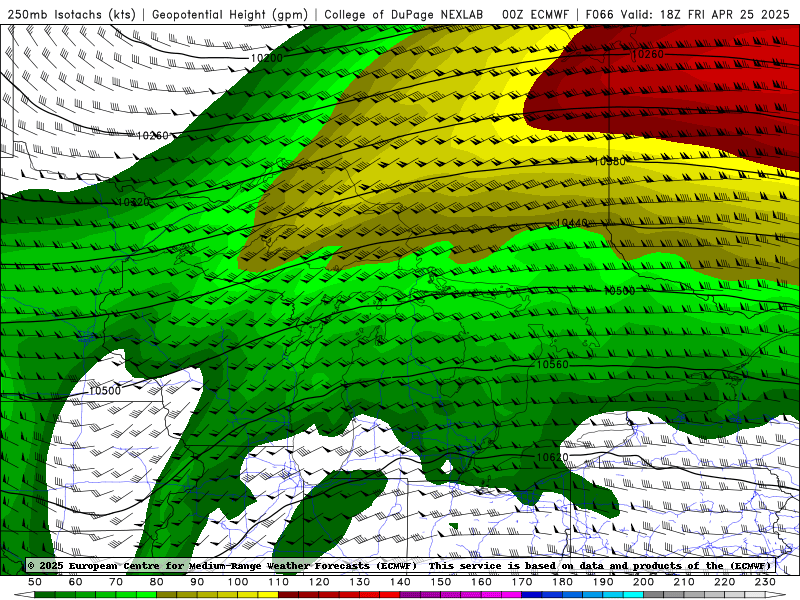Pick the dark blue swatch just after 170
Screen dimensions: 800x600
point(532,595)
